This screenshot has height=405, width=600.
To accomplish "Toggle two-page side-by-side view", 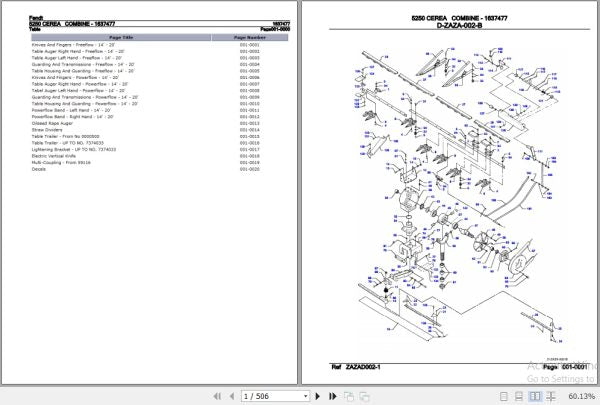I will [535, 397].
